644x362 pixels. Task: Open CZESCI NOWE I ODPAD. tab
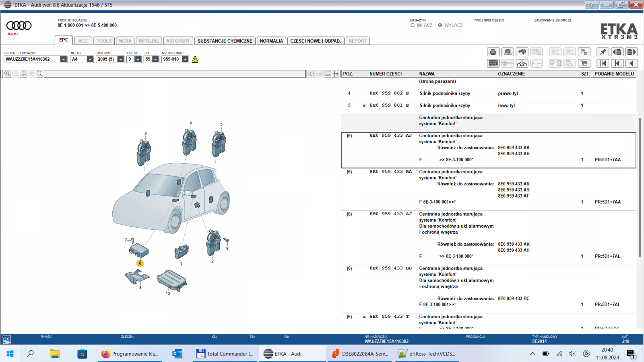(x=316, y=41)
